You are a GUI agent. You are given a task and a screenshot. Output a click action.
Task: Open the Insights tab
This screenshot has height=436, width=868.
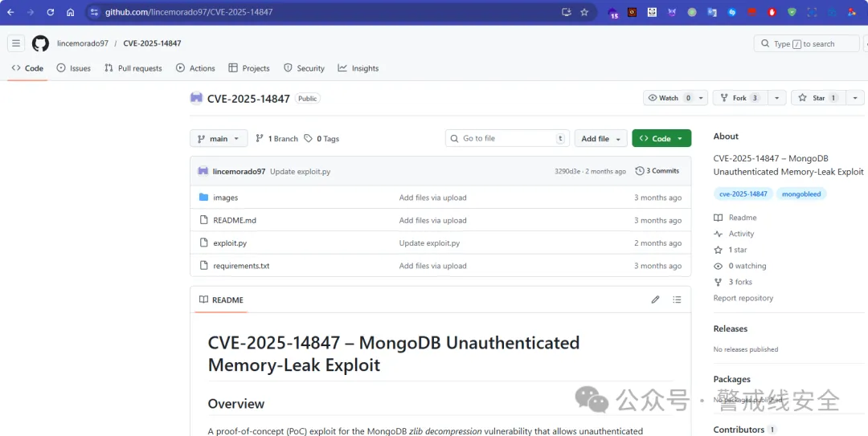click(358, 68)
